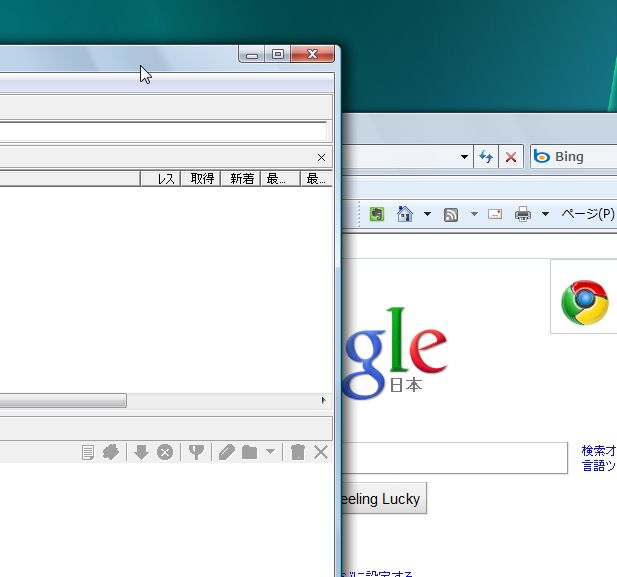Viewport: 617px width, 577px height.
Task: Sort by the 取得 column header
Action: click(x=201, y=179)
